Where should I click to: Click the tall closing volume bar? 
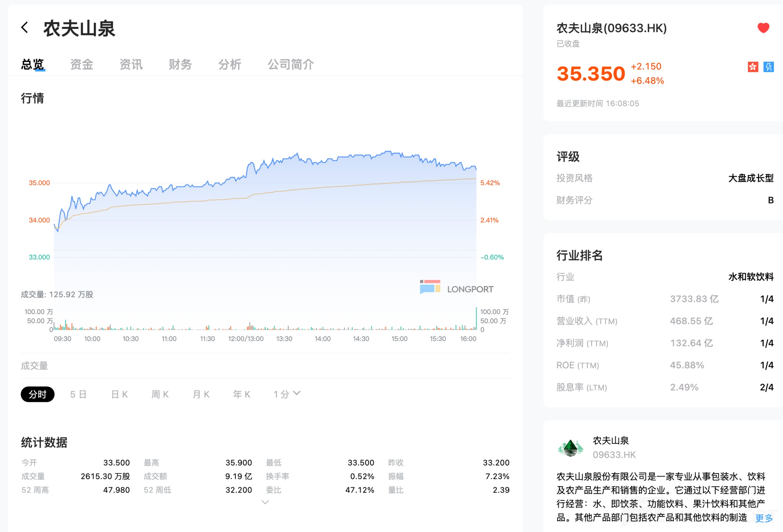(x=476, y=318)
